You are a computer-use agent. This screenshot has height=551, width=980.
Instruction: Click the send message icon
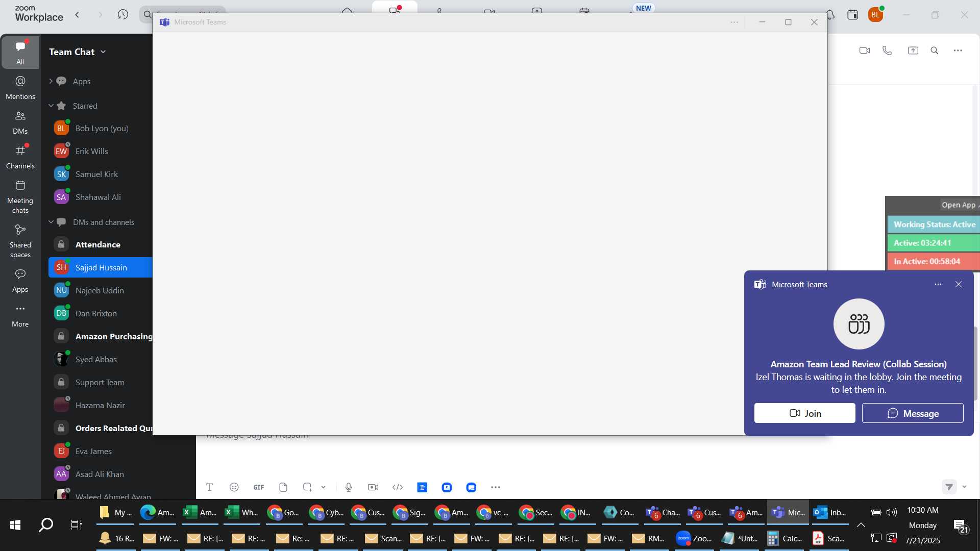click(949, 487)
